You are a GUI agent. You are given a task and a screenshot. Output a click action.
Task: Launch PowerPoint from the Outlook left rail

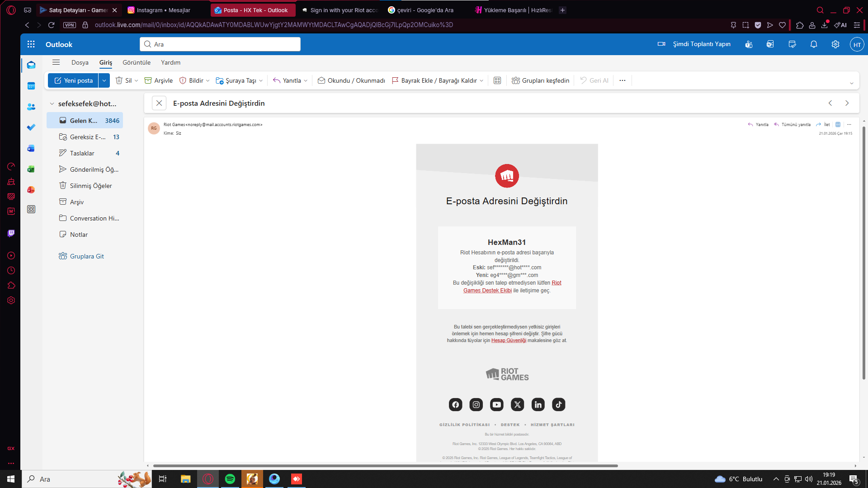click(31, 190)
